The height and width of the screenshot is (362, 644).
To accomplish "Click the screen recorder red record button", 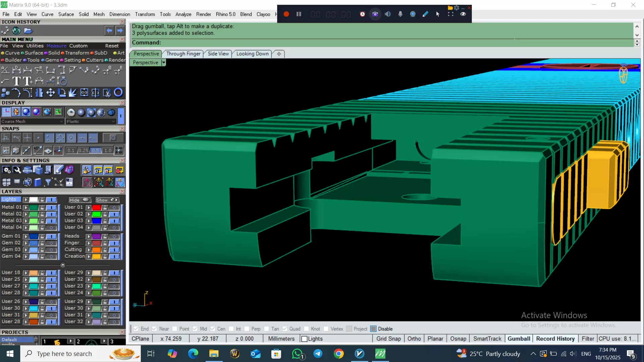I will pos(286,14).
